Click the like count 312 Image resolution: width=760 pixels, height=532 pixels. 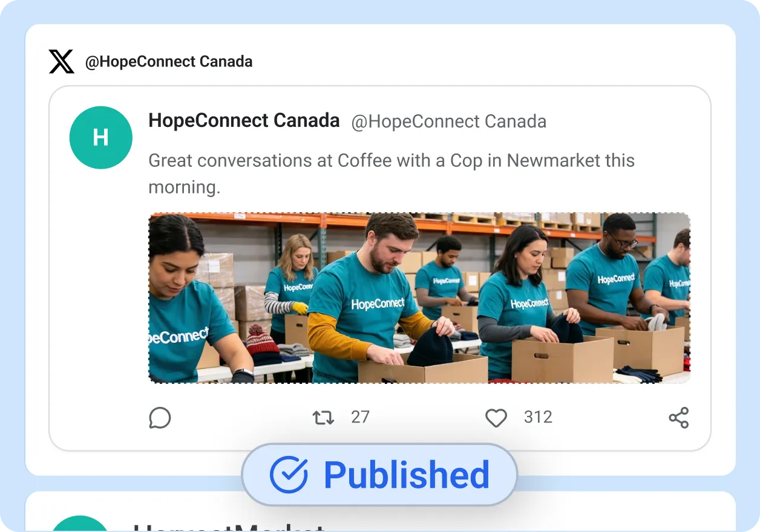[x=538, y=417]
